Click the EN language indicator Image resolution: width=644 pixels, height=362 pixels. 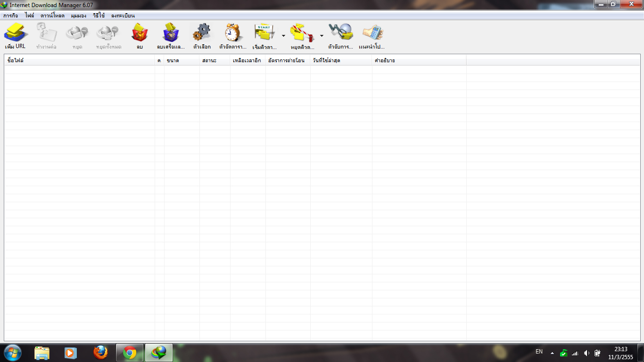point(539,351)
